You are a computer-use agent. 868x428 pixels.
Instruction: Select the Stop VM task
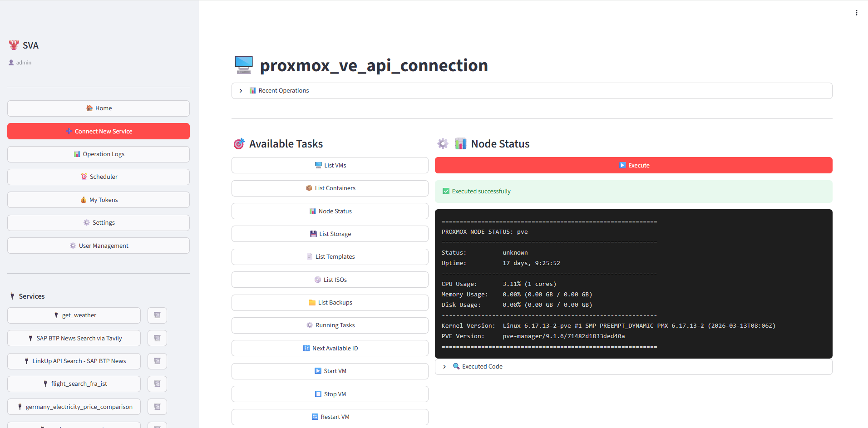tap(330, 394)
